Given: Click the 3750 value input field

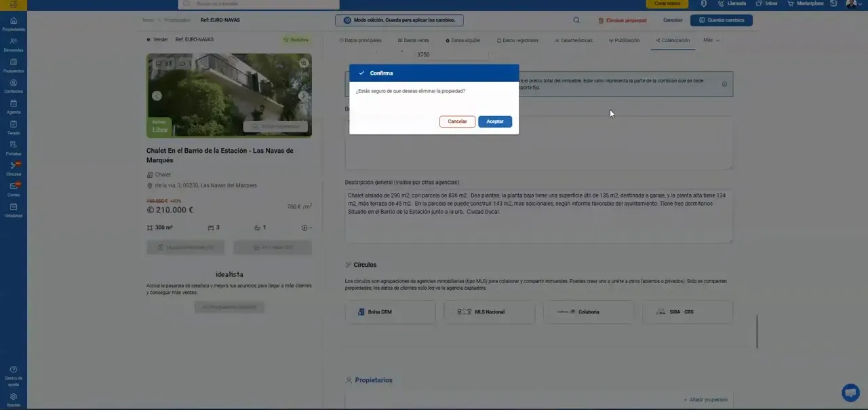Looking at the screenshot, I should [451, 54].
